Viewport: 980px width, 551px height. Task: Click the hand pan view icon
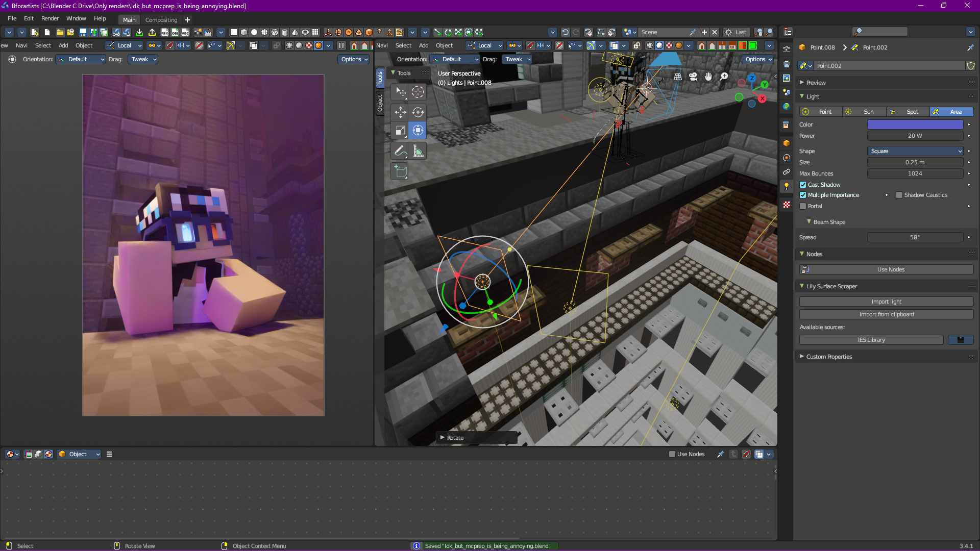pyautogui.click(x=708, y=77)
